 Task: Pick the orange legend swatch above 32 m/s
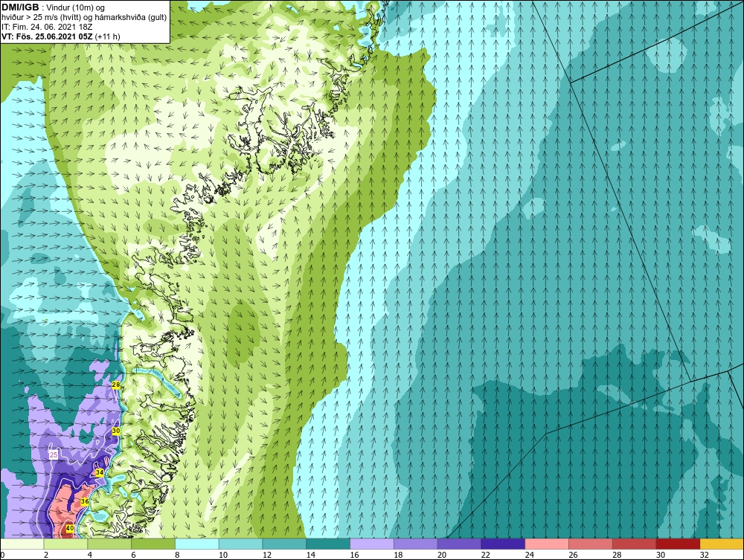click(x=722, y=544)
